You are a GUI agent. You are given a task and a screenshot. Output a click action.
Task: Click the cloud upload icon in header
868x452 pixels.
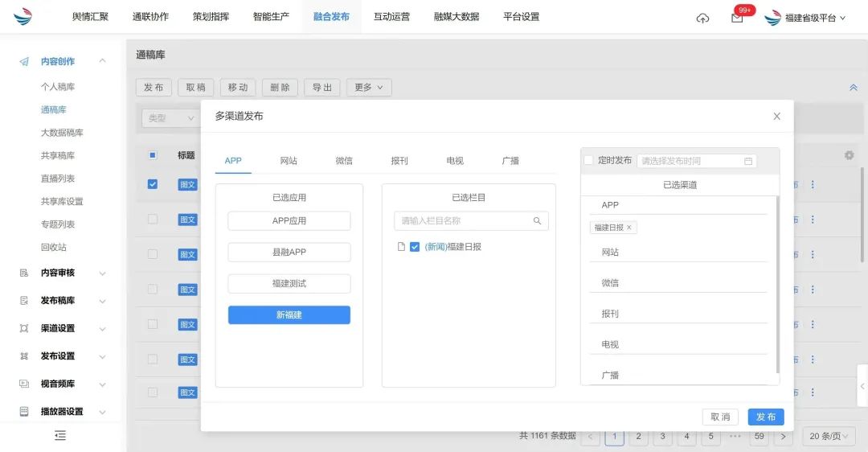(x=702, y=18)
